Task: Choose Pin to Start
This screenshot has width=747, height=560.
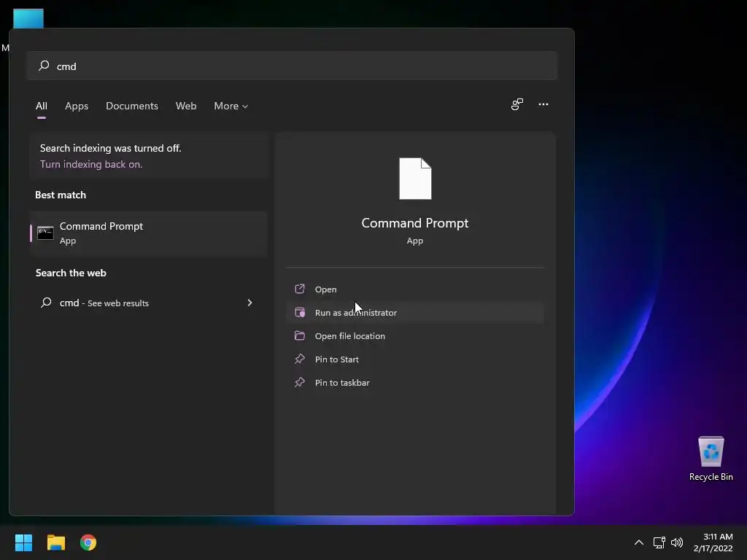Action: coord(415,359)
